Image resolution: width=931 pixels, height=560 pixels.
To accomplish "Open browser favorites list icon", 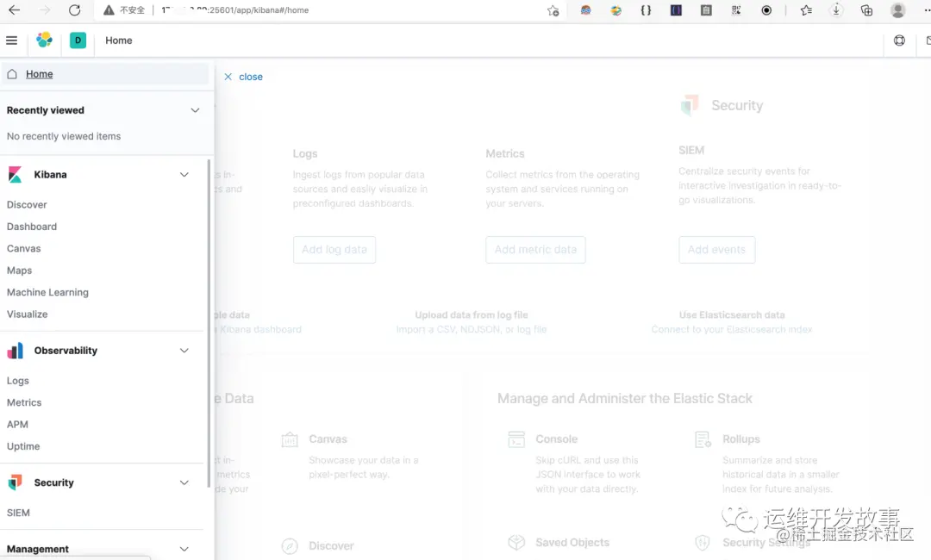I will [x=806, y=10].
